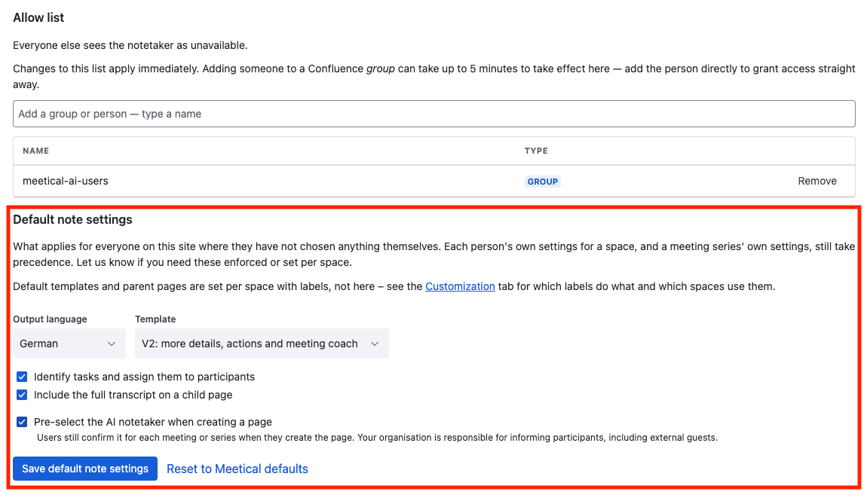
Task: Remove meetical-ai-users from allow list
Action: [817, 182]
